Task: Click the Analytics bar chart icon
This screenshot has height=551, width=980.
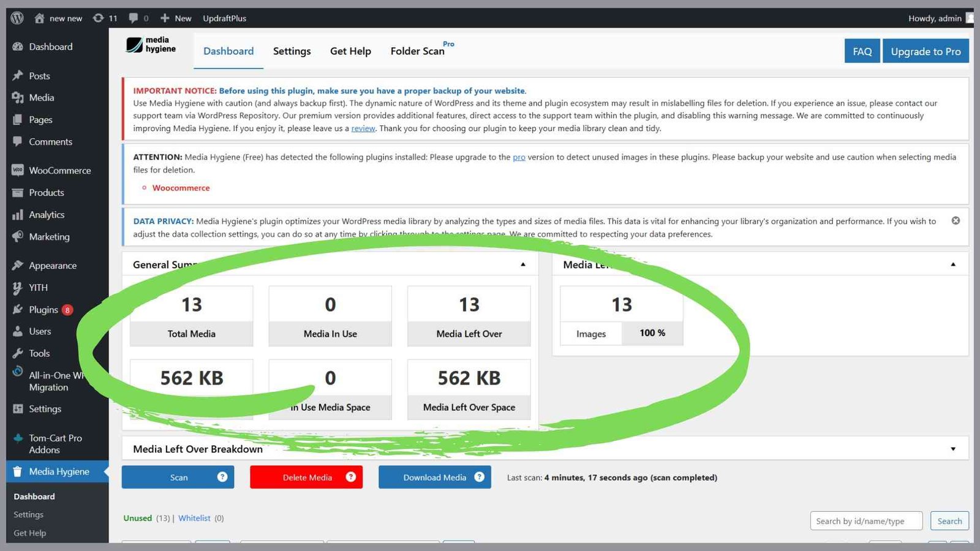Action: pyautogui.click(x=18, y=214)
